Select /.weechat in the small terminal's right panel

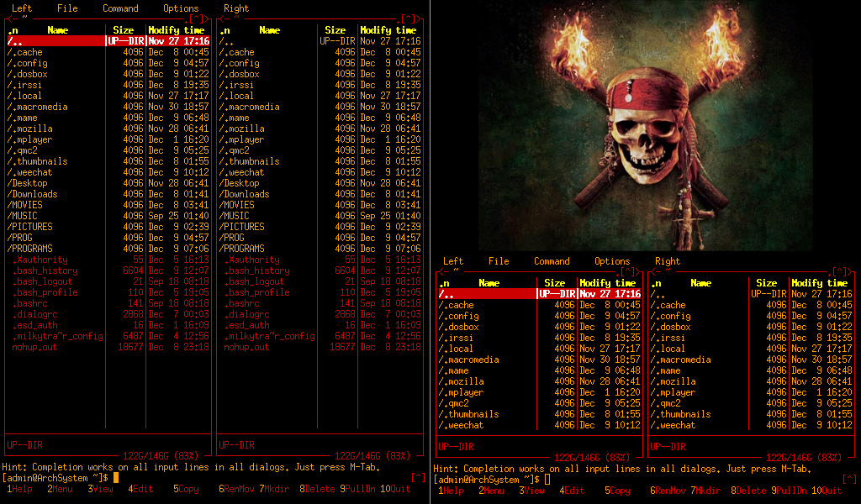pyautogui.click(x=751, y=425)
